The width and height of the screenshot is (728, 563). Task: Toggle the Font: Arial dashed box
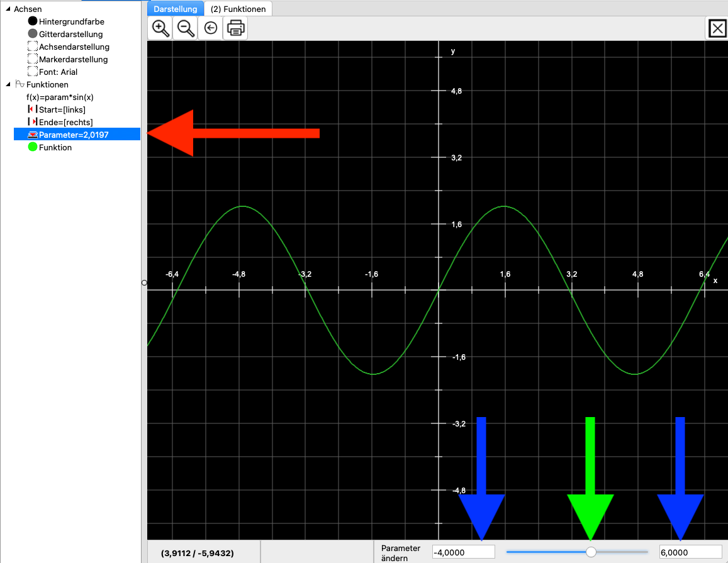click(x=33, y=72)
